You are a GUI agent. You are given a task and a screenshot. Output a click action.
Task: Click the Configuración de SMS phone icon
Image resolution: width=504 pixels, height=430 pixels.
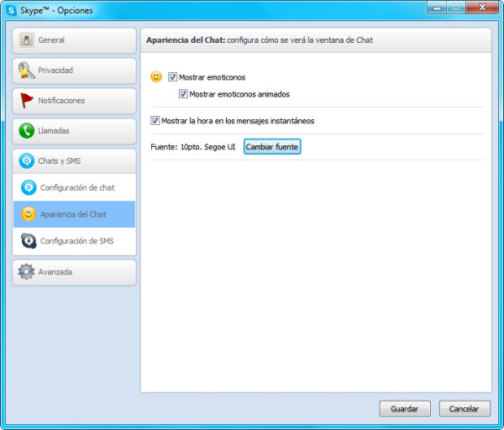[29, 241]
